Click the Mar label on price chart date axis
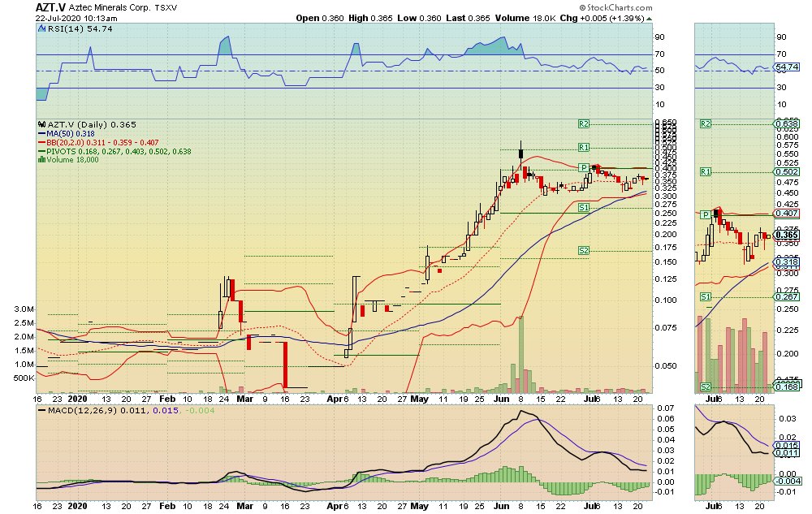This screenshot has height=514, width=812. click(x=244, y=399)
